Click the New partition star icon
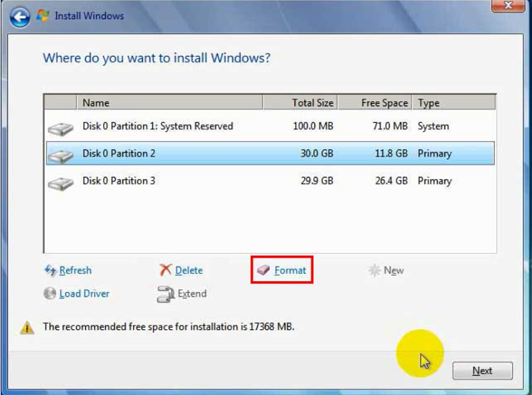 [374, 271]
